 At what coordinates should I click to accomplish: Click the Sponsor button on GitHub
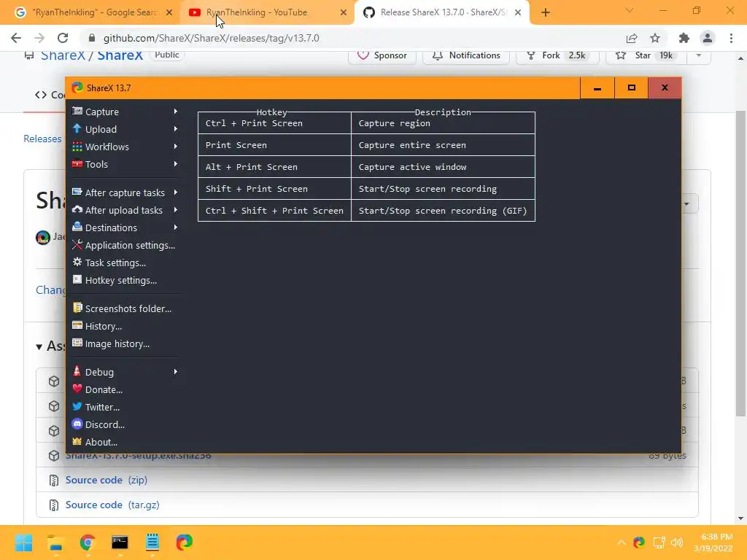click(382, 55)
